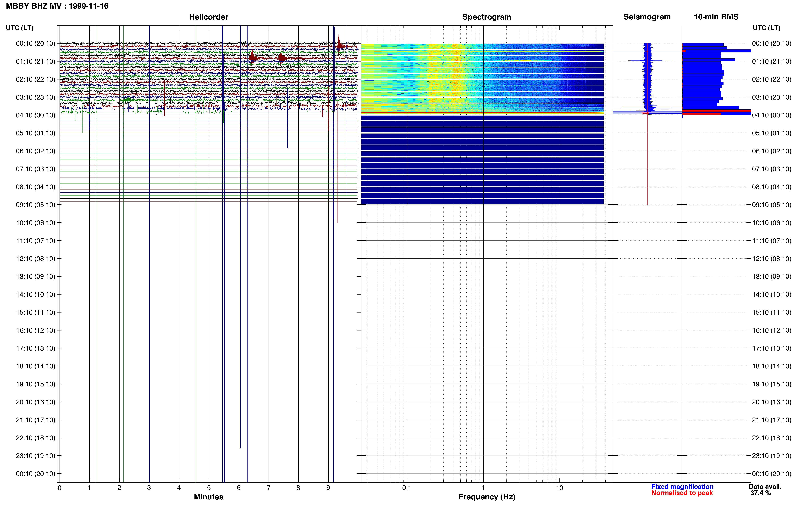Viewport: 812px width, 508px height.
Task: Click the '0' tick on the minutes axis
Action: coord(59,487)
